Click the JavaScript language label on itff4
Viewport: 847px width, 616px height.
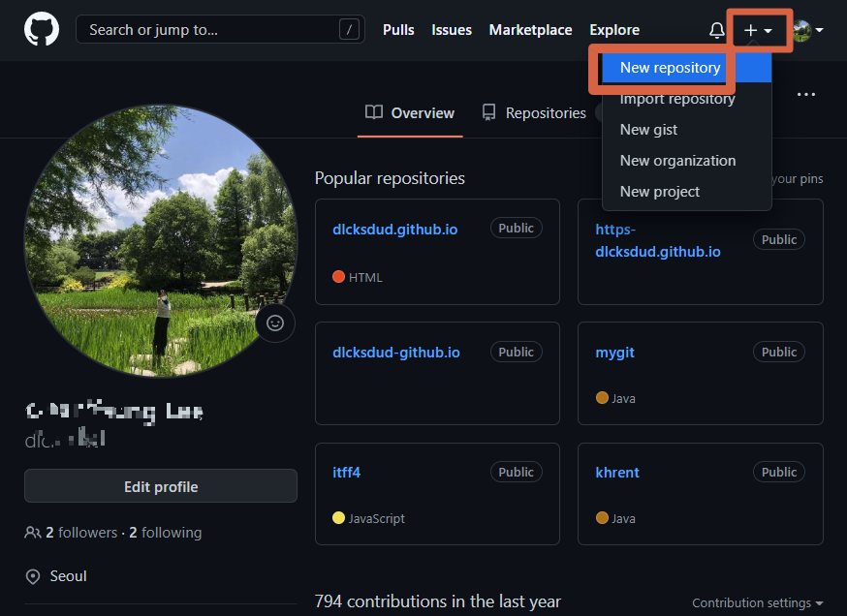point(376,518)
